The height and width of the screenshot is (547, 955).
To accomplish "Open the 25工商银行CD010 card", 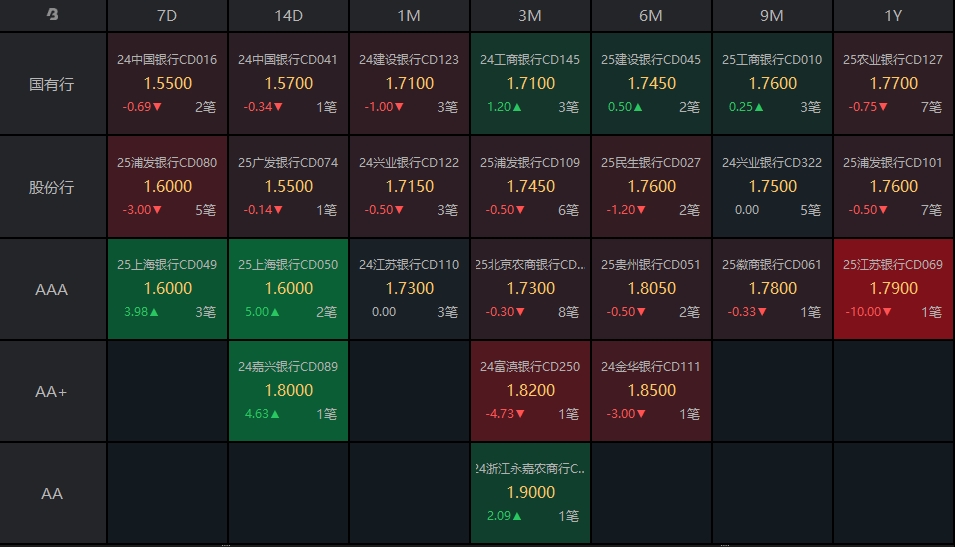I will 772,83.
